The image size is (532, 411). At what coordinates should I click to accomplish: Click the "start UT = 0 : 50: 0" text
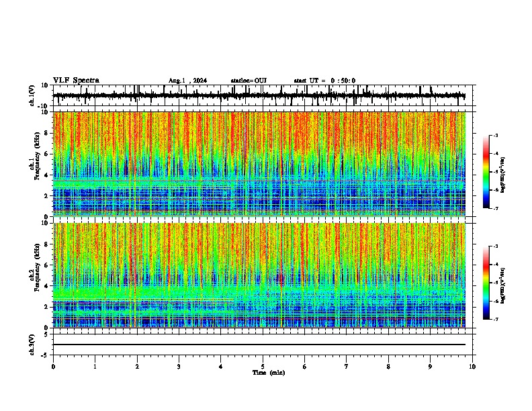coord(324,81)
